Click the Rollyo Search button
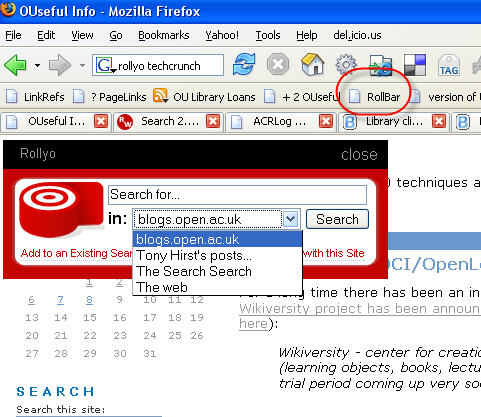 [337, 219]
